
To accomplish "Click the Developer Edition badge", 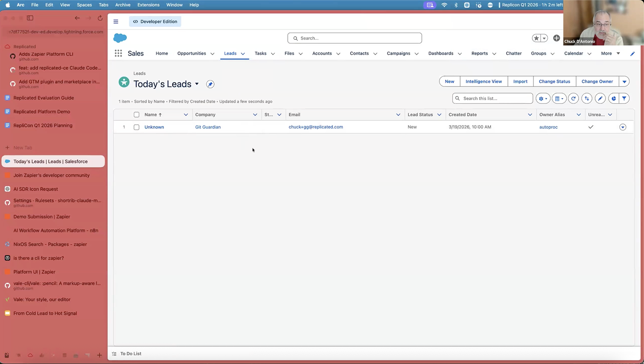I will (155, 21).
